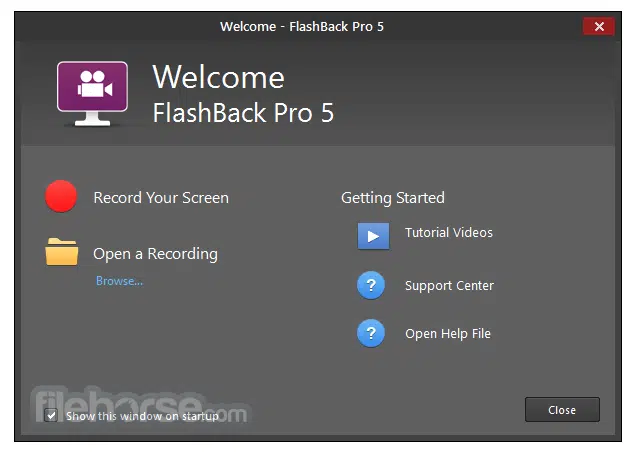Viewport: 635px width, 458px height.
Task: Click the Close button
Action: coord(562,410)
